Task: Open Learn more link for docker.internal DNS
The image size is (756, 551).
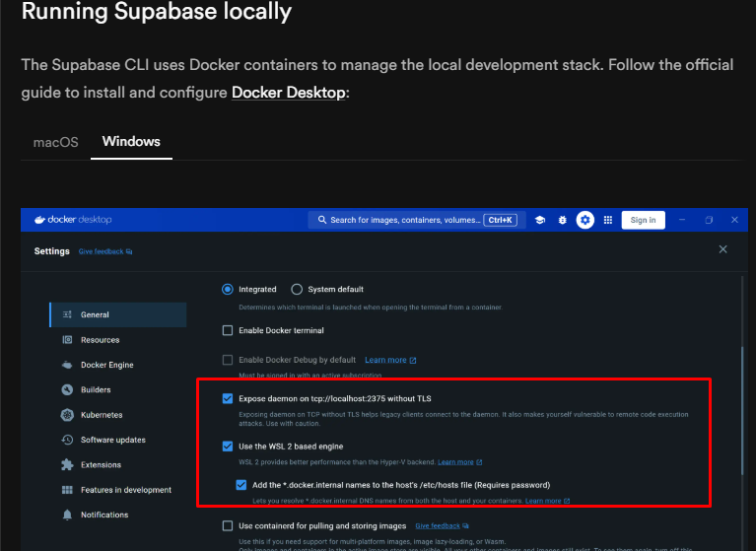Action: 543,501
